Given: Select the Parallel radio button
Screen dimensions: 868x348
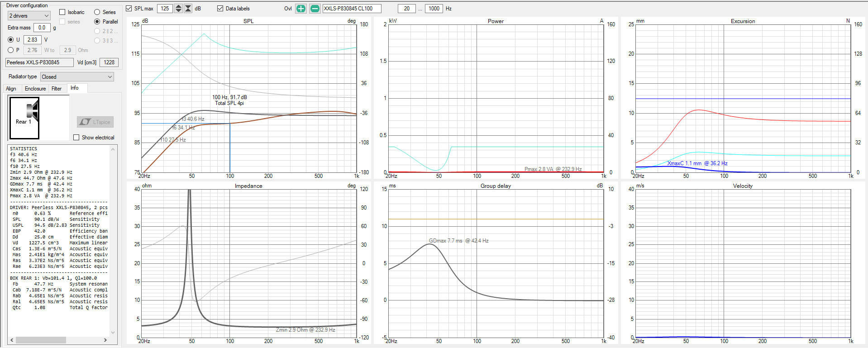Looking at the screenshot, I should point(97,22).
